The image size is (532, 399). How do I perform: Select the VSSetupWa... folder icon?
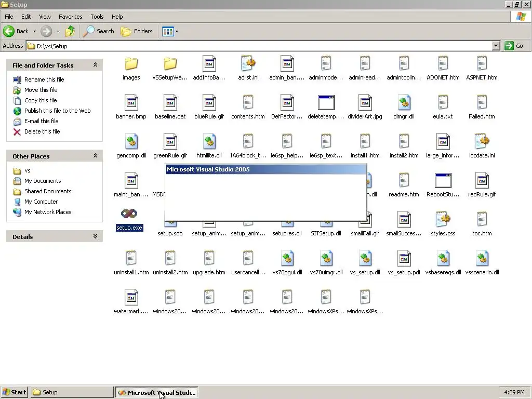tap(170, 63)
